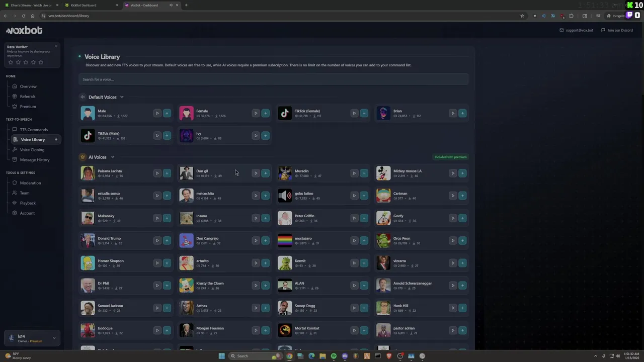Image resolution: width=644 pixels, height=362 pixels.
Task: Click the Search for a voice field
Action: click(x=273, y=79)
